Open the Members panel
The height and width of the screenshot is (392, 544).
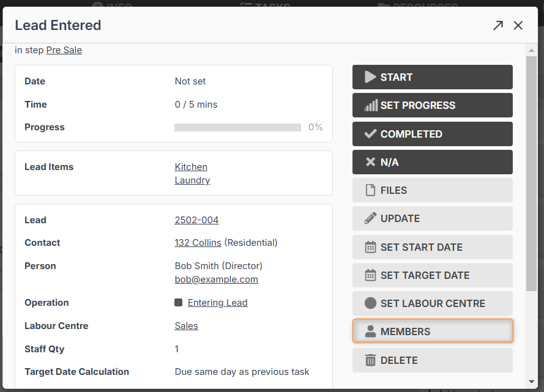pyautogui.click(x=432, y=331)
